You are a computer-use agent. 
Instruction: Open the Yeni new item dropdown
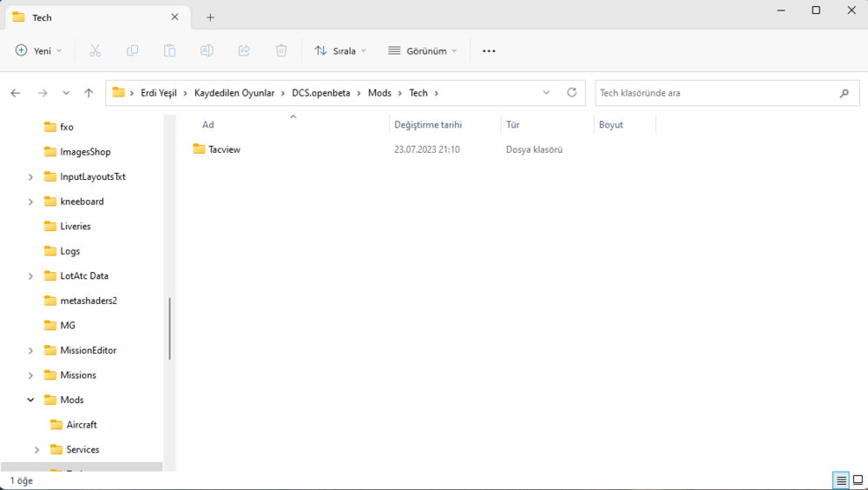38,50
